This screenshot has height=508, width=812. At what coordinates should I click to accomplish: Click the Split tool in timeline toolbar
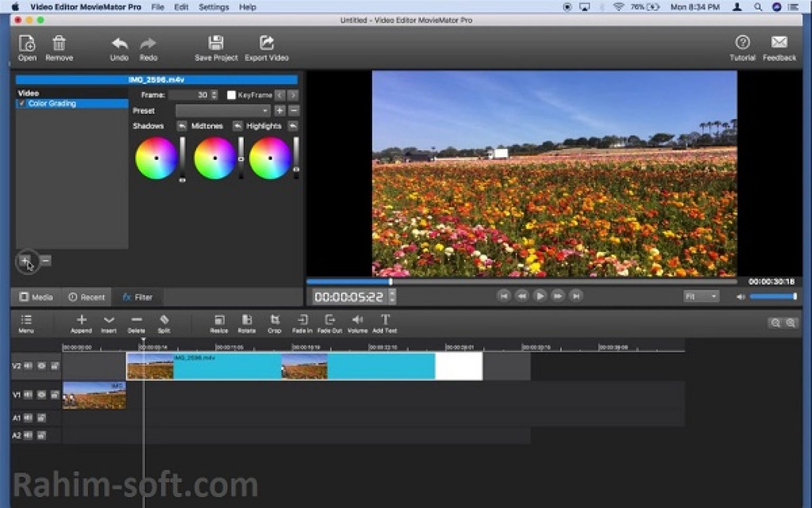click(164, 323)
